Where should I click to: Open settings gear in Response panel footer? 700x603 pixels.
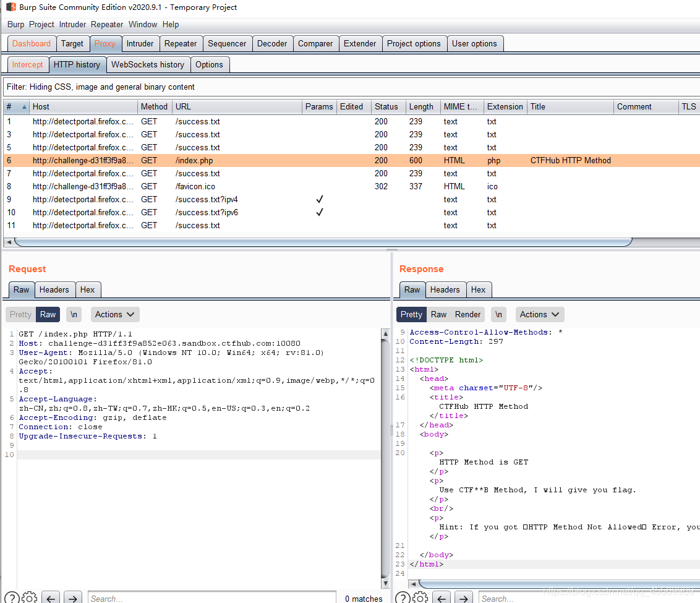click(x=420, y=597)
